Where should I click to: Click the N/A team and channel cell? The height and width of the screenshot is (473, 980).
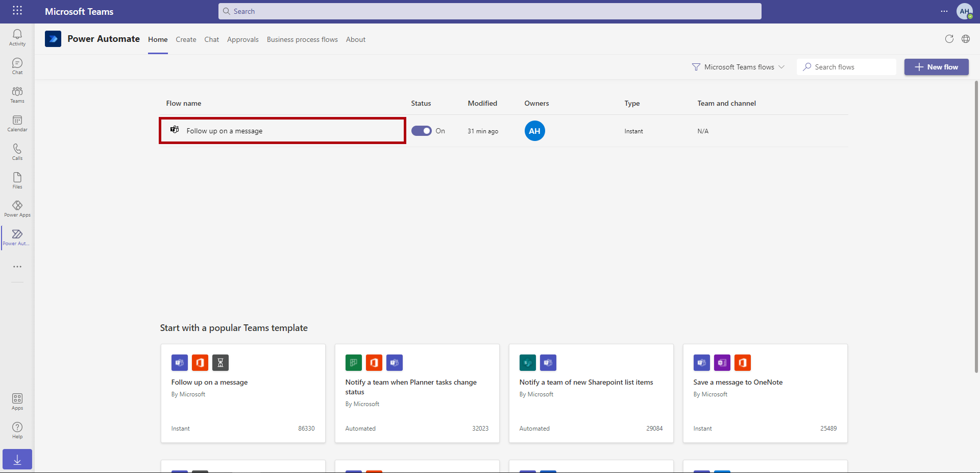(703, 131)
